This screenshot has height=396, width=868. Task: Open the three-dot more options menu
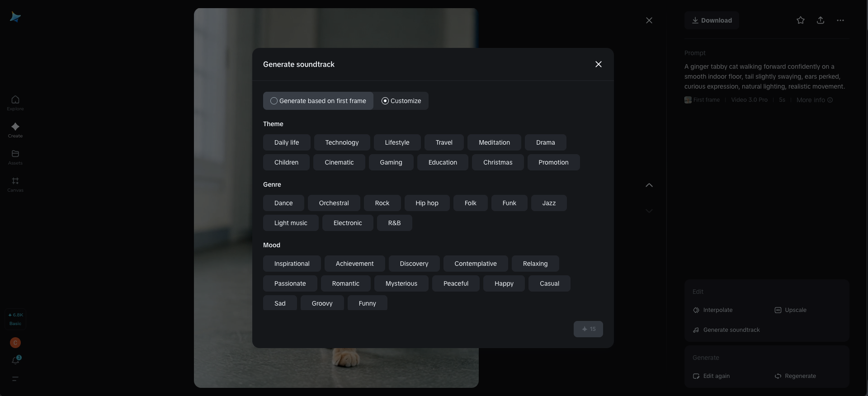tap(840, 20)
